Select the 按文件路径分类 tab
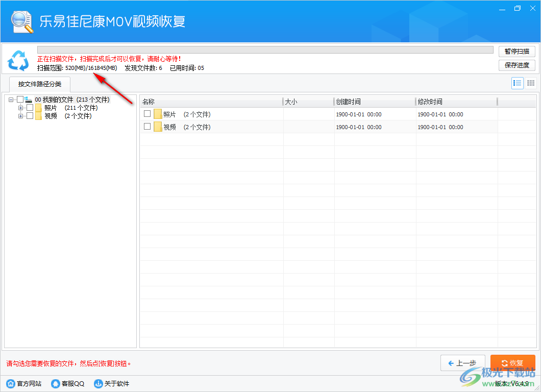Image resolution: width=541 pixels, height=392 pixels. [x=40, y=84]
